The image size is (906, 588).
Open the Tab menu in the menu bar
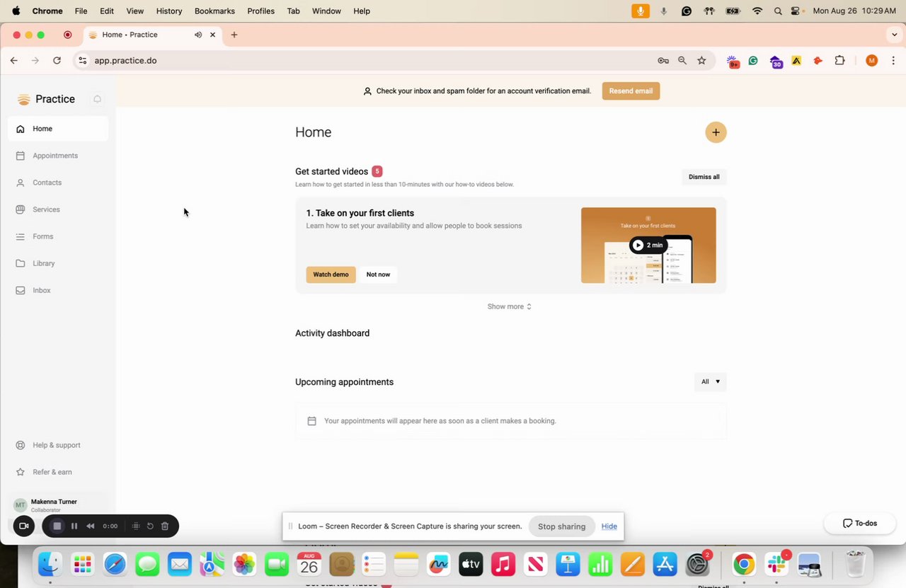[293, 11]
